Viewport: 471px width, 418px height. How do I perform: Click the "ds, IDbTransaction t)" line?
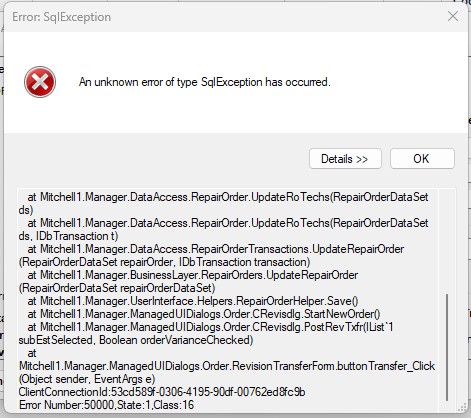69,236
